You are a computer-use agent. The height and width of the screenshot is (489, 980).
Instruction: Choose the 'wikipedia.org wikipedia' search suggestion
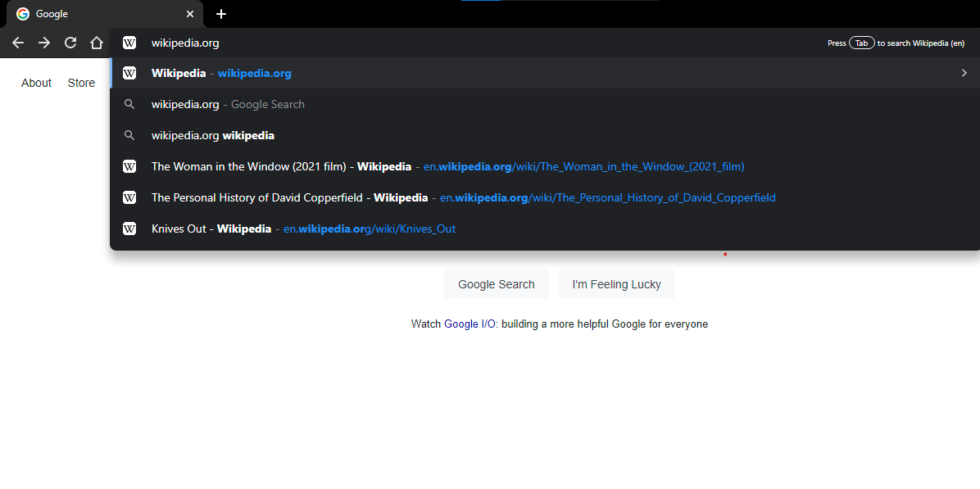coord(213,135)
